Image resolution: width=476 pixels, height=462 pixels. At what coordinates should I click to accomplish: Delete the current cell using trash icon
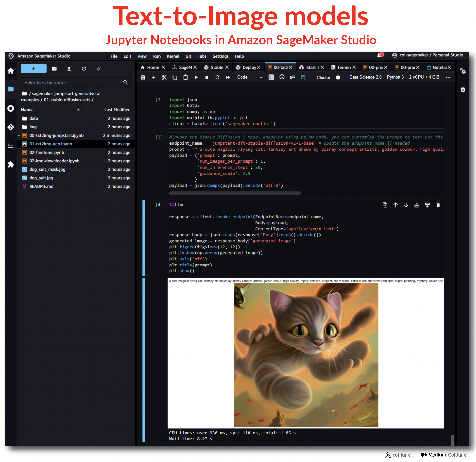pos(438,205)
